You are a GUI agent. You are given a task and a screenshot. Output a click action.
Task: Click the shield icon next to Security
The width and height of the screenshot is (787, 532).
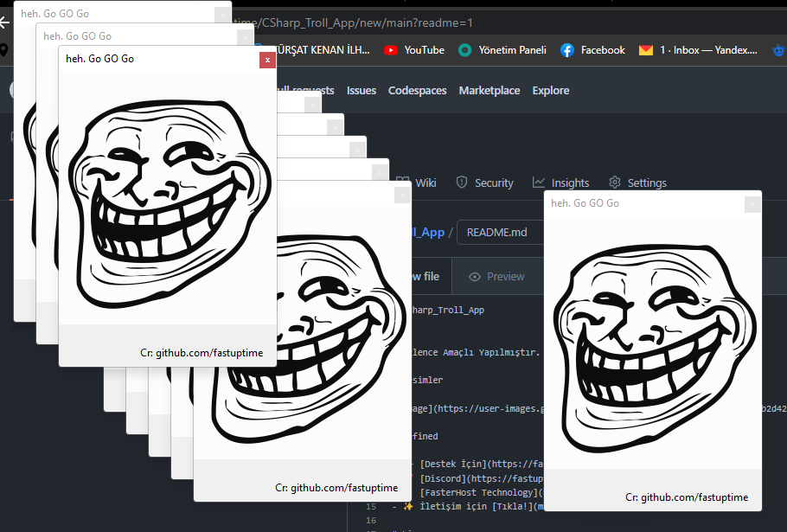pos(462,183)
